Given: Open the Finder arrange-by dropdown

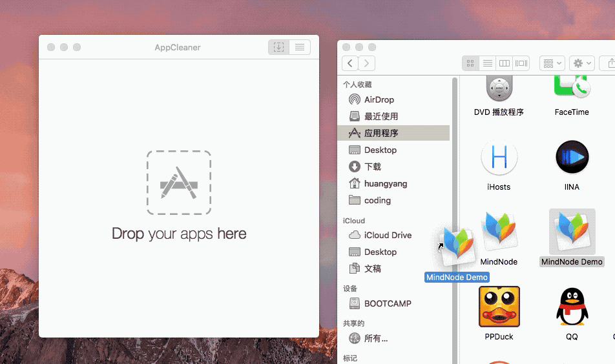Looking at the screenshot, I should 552,63.
